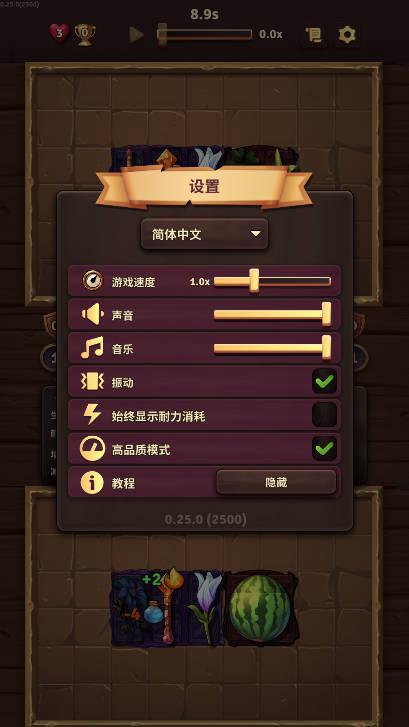The width and height of the screenshot is (409, 727).
Task: Click the 隐藏 tutorial button
Action: pyautogui.click(x=276, y=482)
